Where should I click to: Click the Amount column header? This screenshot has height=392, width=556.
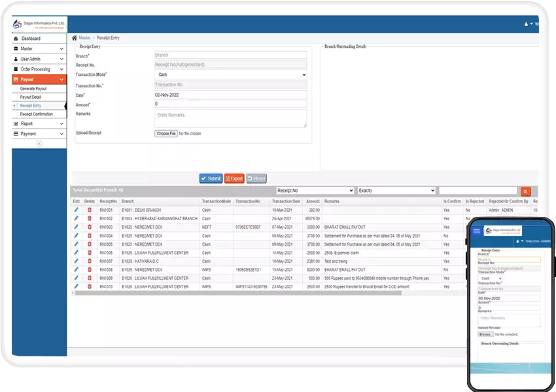point(313,201)
